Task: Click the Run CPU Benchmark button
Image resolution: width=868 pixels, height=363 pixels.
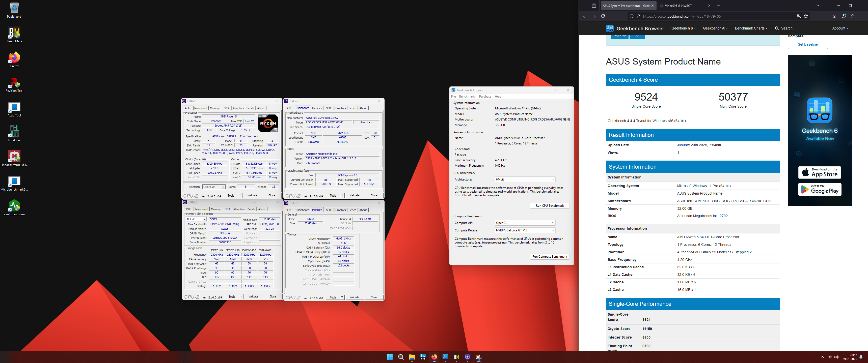Action: coord(550,206)
